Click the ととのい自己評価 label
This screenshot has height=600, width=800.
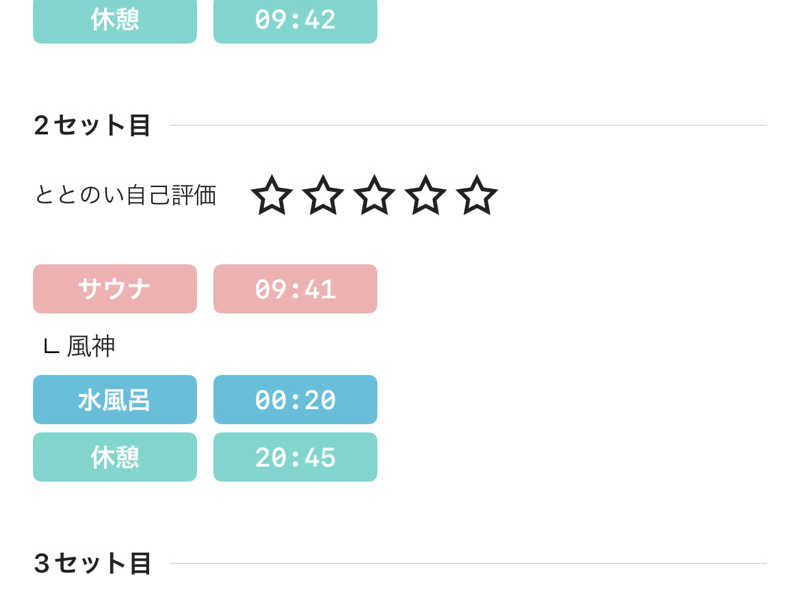tap(125, 195)
